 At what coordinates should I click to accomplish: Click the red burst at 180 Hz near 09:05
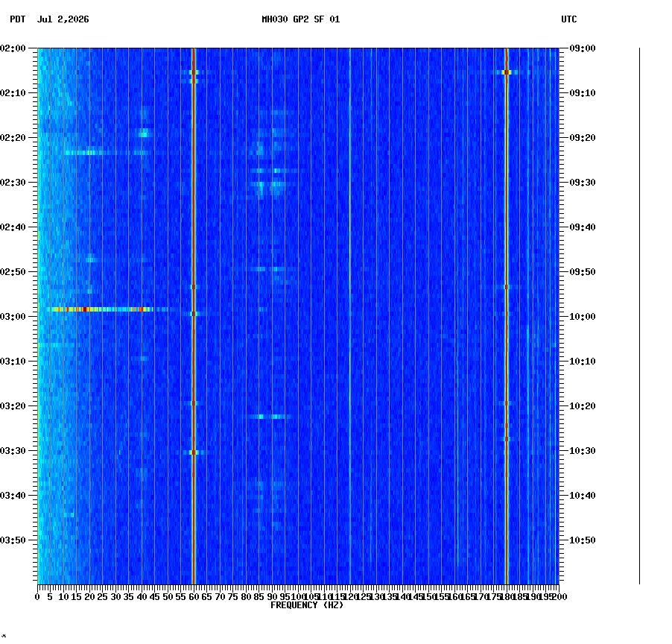507,72
